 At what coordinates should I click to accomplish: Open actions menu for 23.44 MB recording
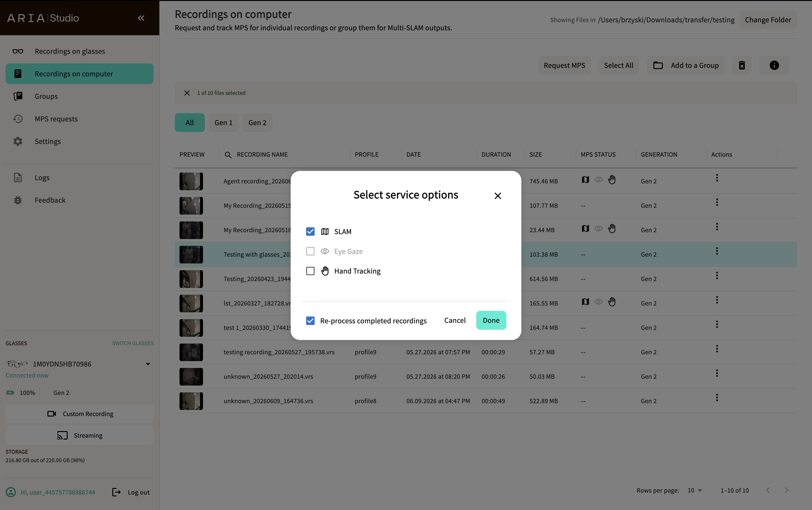click(717, 227)
